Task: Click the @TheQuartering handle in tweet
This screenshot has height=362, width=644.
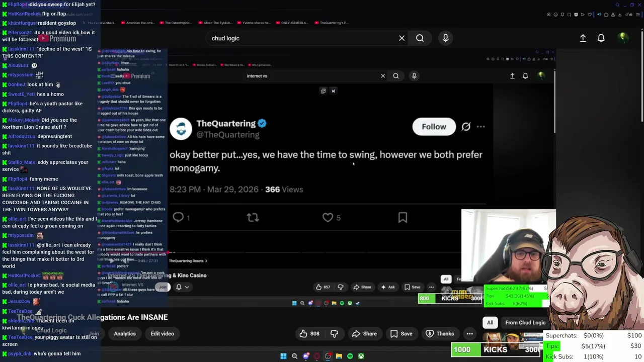Action: click(228, 135)
